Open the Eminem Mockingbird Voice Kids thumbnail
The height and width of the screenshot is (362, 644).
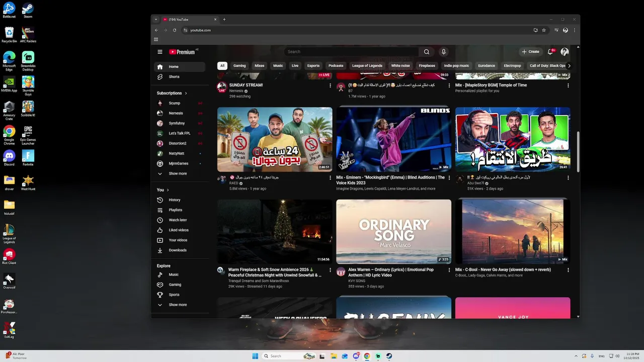[x=393, y=139]
